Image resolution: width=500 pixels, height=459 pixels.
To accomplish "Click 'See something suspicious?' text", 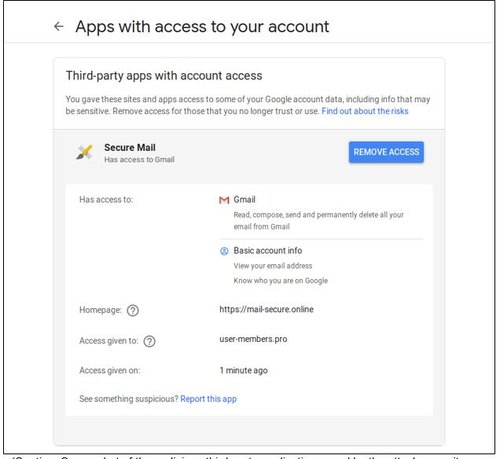I will point(129,399).
